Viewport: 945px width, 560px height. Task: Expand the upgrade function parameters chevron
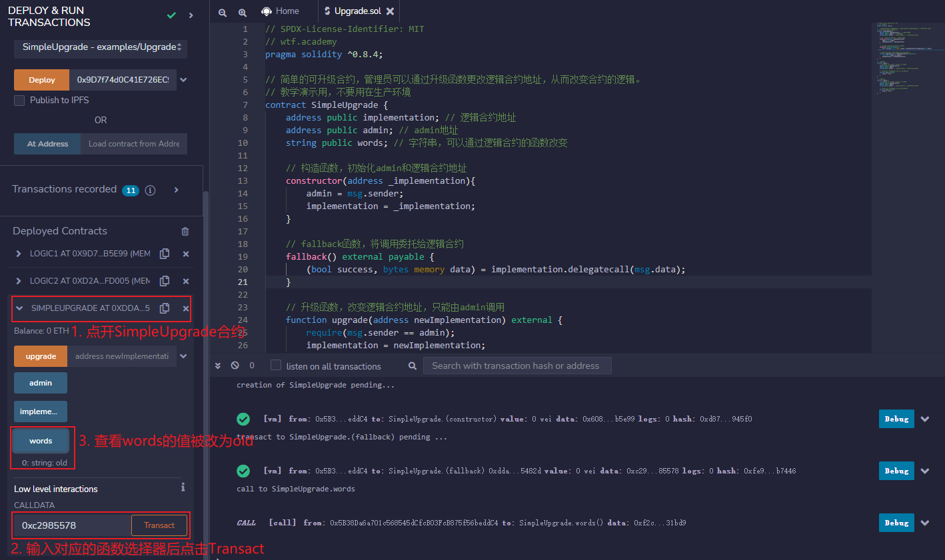[183, 356]
